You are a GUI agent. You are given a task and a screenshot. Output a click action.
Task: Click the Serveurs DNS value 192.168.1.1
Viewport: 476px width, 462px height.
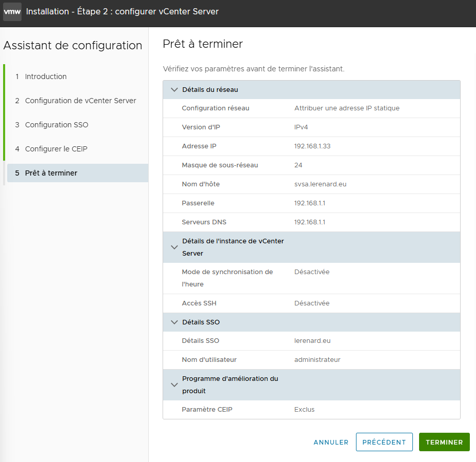[x=310, y=222]
